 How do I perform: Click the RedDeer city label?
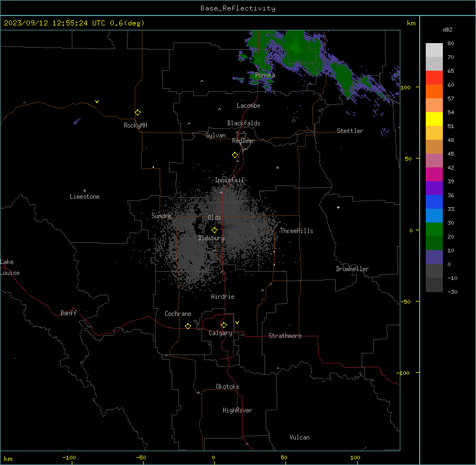(x=243, y=141)
